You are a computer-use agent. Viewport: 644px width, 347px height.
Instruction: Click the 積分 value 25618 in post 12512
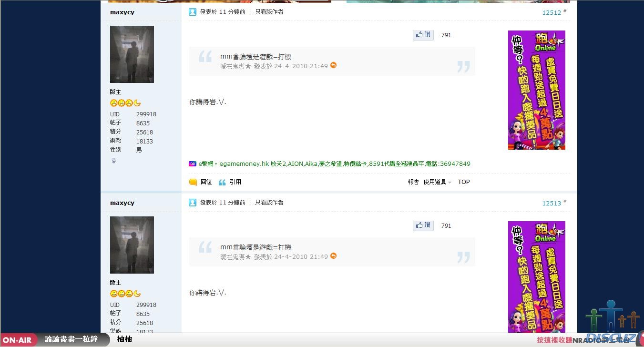(x=144, y=133)
